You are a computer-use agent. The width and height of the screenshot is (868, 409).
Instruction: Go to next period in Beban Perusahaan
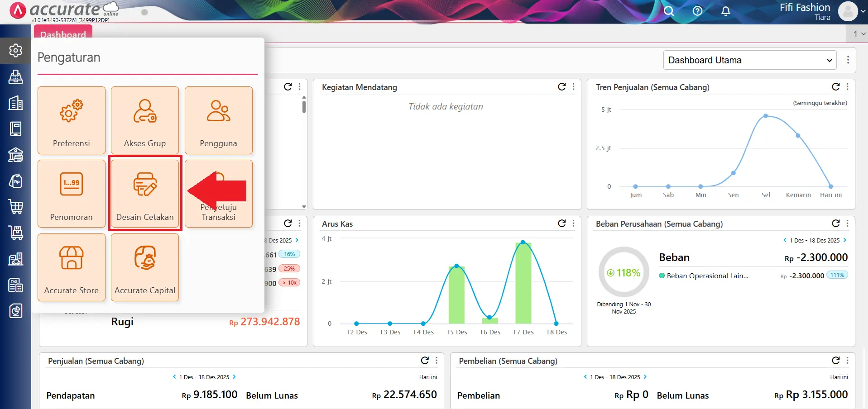[845, 240]
